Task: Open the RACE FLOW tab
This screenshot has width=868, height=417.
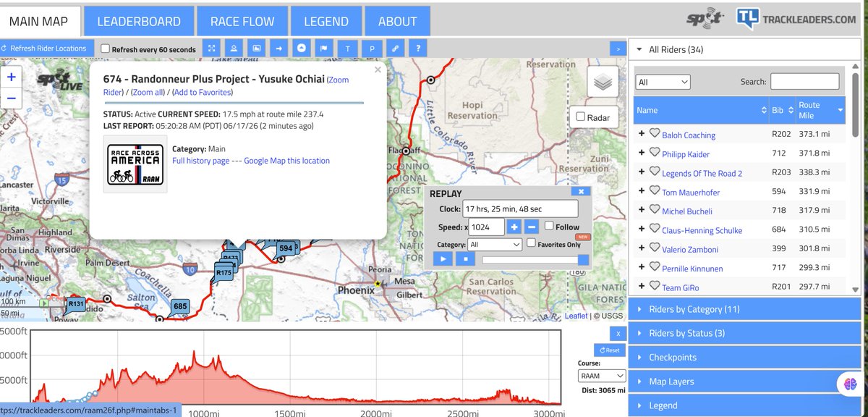Action: 242,21
